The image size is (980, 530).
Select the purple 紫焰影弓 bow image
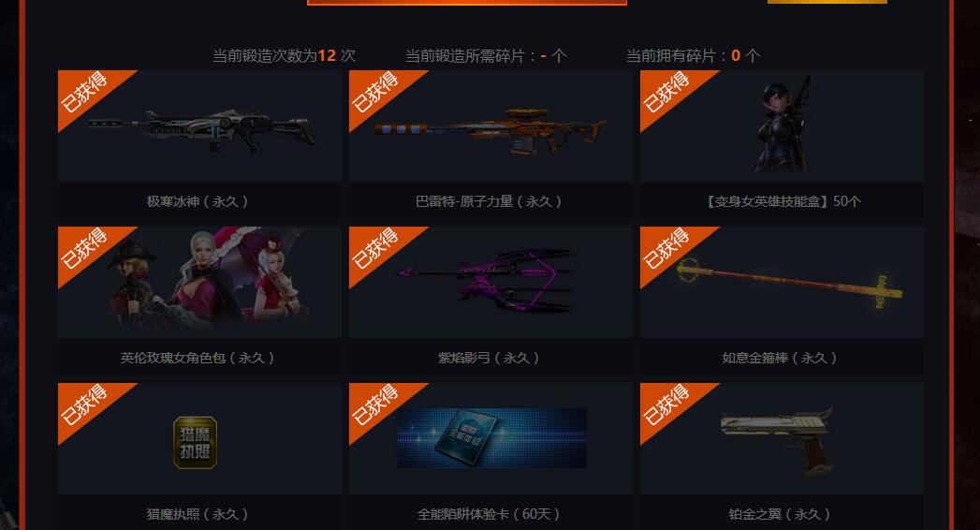[486, 280]
